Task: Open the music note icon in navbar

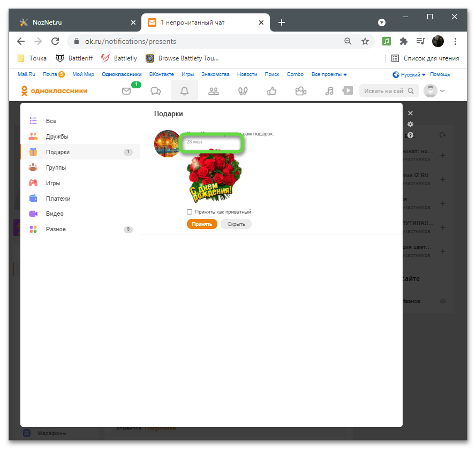Action: [329, 91]
